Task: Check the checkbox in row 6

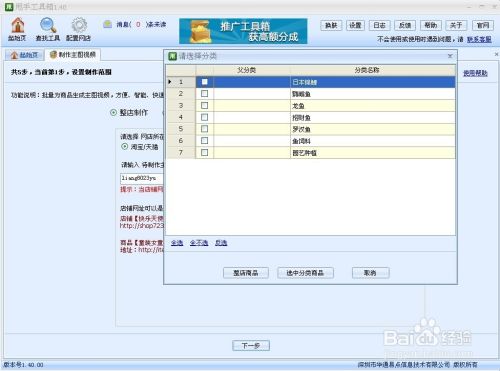Action: (x=204, y=140)
